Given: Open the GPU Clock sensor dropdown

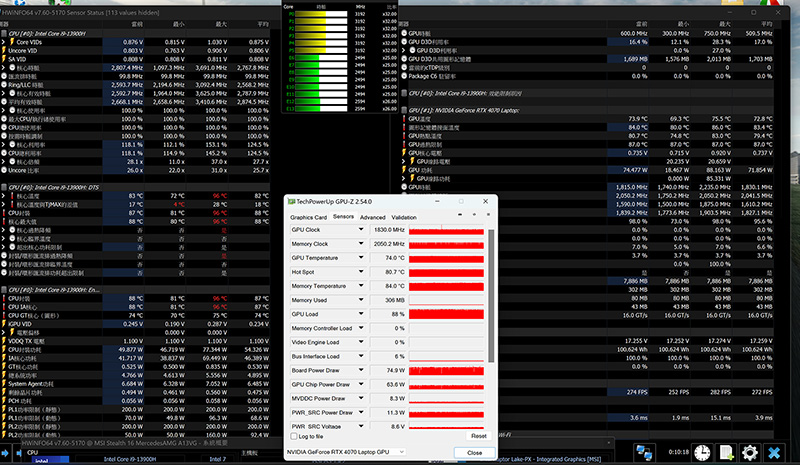Looking at the screenshot, I should pos(361,230).
